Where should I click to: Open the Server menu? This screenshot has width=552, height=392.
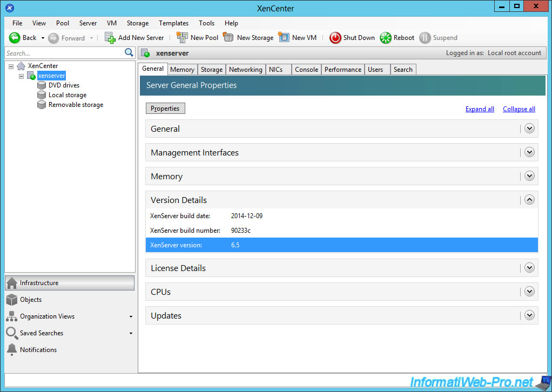click(x=88, y=23)
